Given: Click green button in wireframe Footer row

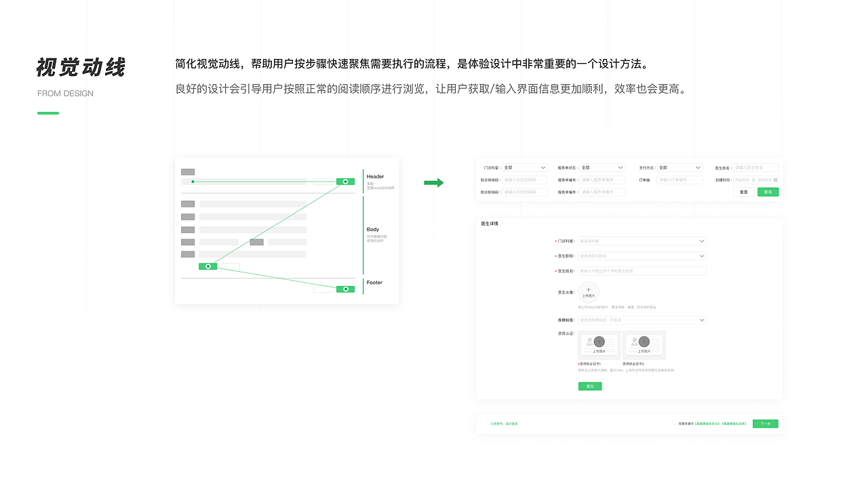Looking at the screenshot, I should click(346, 289).
